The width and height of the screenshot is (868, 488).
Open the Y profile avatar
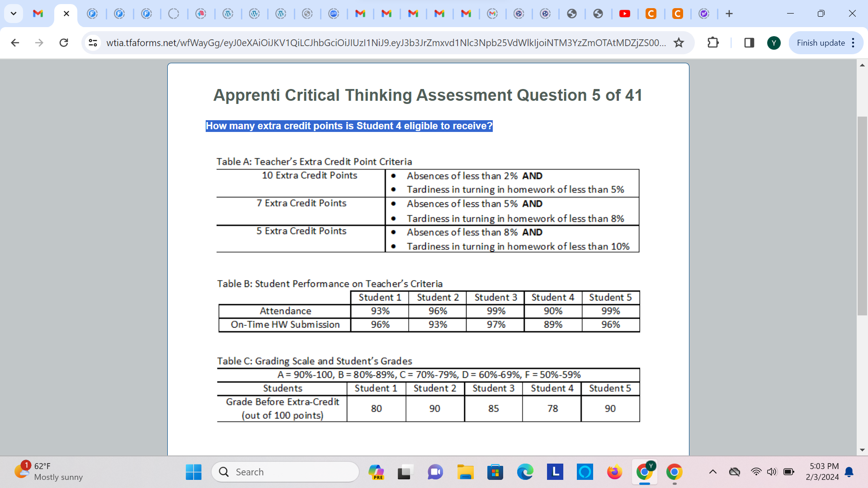[774, 43]
